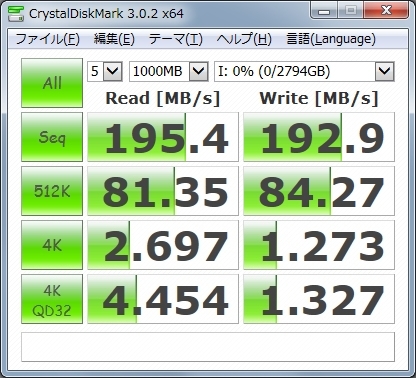Click the 4K QD32 write result 1.327
Viewport: 416px width, 378px height.
tap(319, 299)
